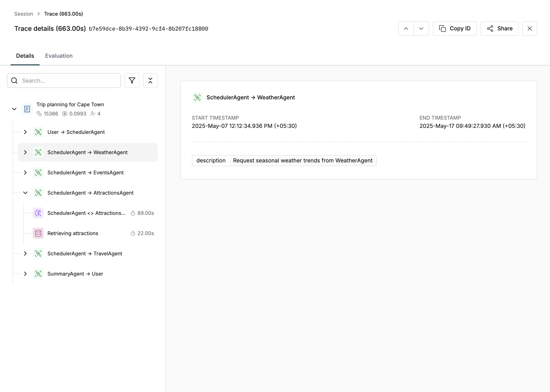Expand the SchedulerAgent → EventsAgent node
The image size is (550, 392).
25,173
